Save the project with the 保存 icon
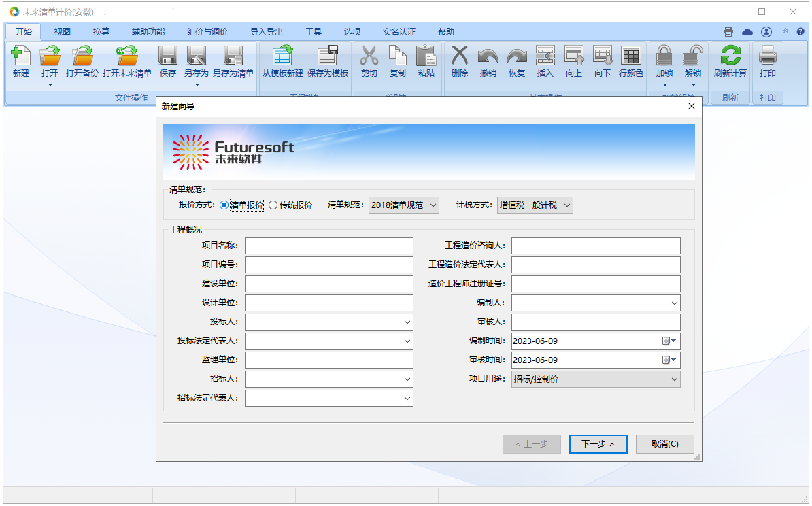 click(168, 56)
